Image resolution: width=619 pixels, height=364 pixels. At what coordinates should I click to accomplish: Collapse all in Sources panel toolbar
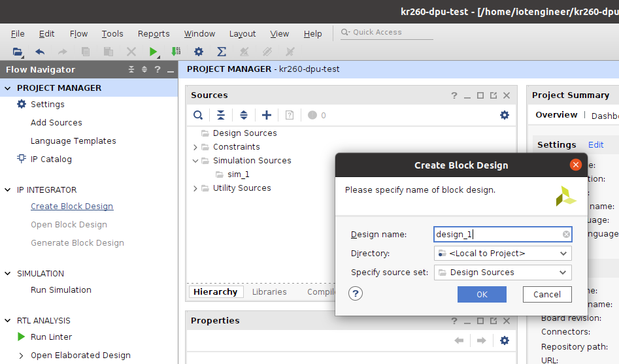pos(221,115)
